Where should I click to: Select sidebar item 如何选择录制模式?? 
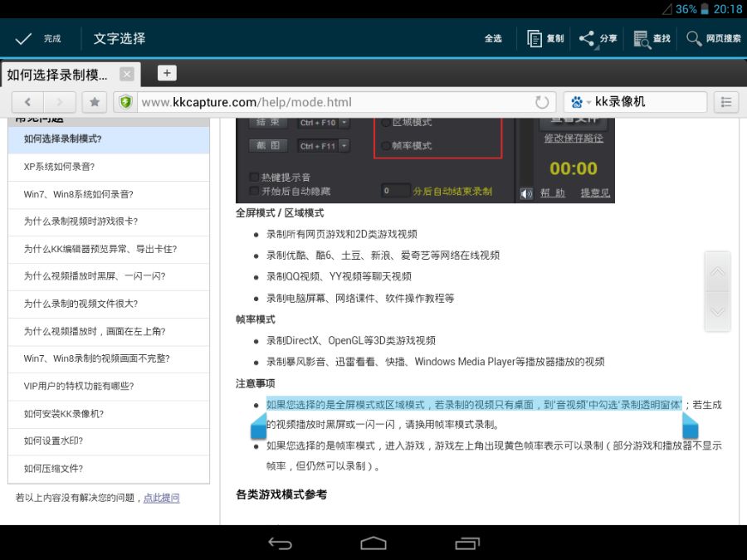coord(109,139)
